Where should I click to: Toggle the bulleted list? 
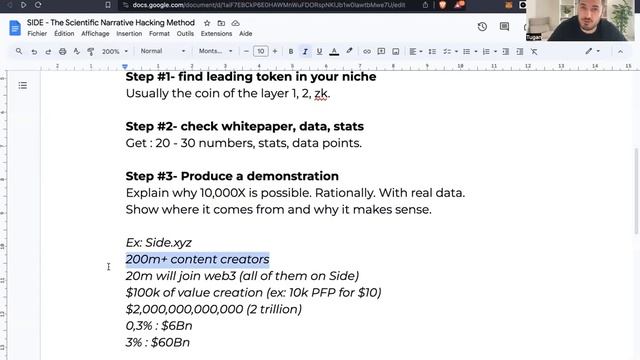467,51
